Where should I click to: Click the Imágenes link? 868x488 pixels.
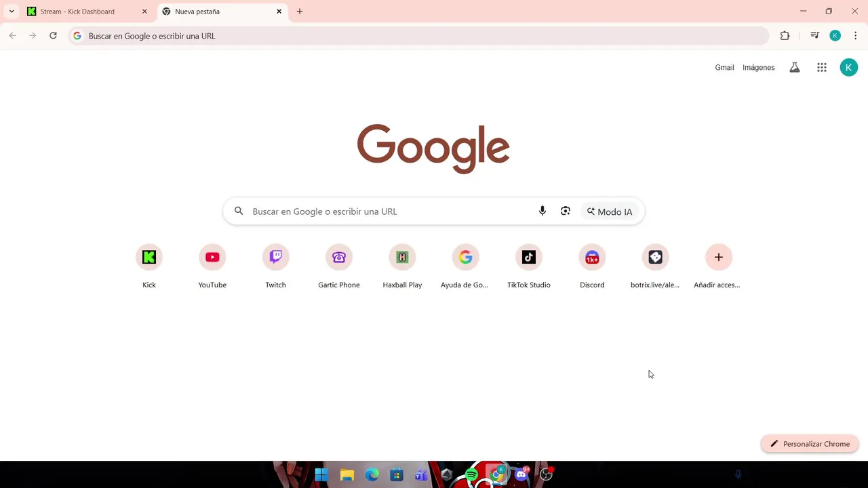(x=758, y=68)
